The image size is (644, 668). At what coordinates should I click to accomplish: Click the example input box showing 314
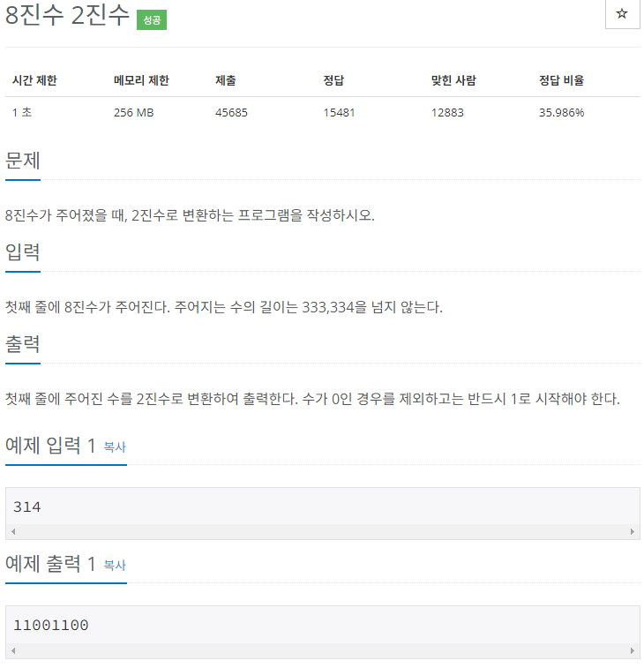click(322, 507)
